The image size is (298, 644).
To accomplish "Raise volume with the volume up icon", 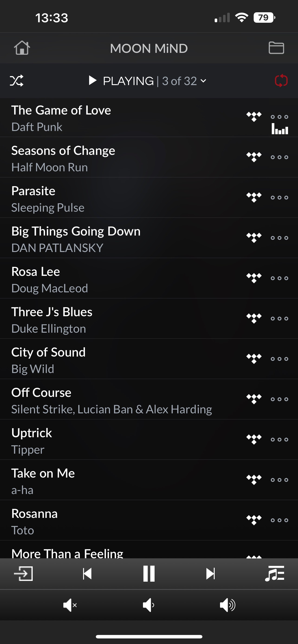I will 227,605.
